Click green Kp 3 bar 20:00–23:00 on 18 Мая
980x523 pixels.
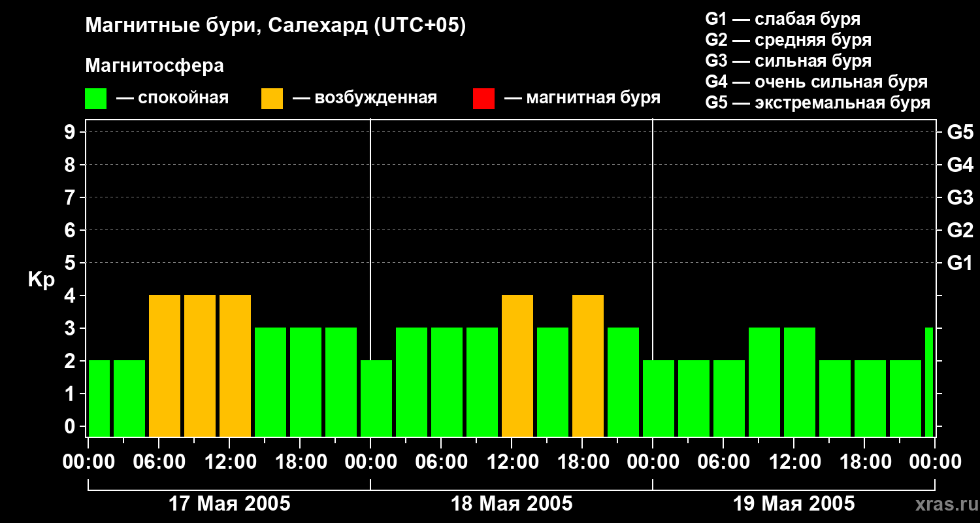click(623, 382)
